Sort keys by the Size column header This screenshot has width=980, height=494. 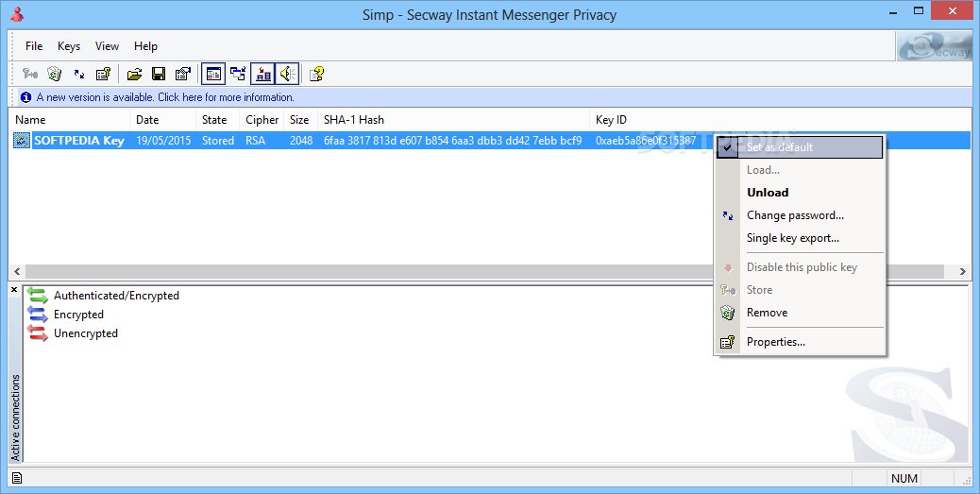300,119
